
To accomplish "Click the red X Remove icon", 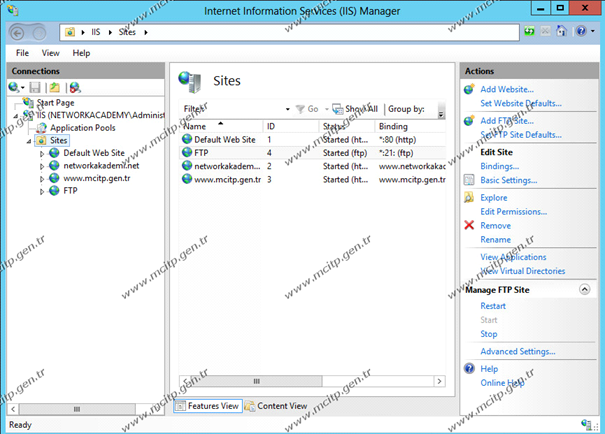I will [469, 225].
